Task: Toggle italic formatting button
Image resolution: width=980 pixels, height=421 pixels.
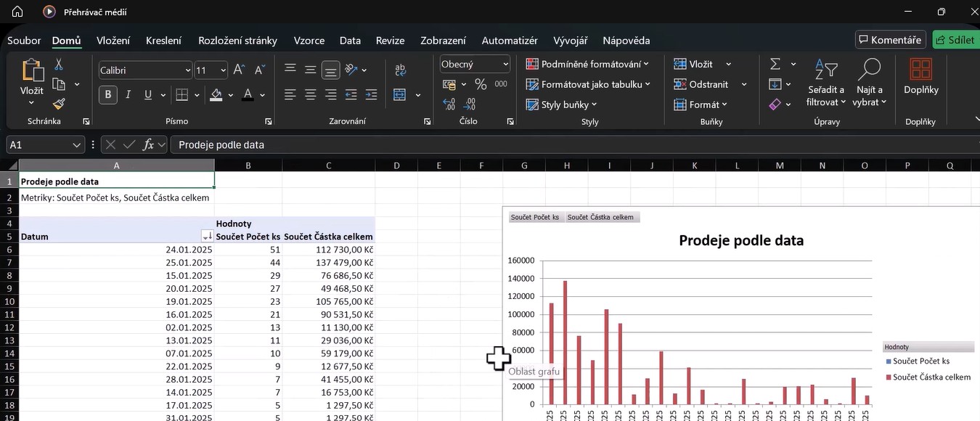Action: tap(128, 95)
